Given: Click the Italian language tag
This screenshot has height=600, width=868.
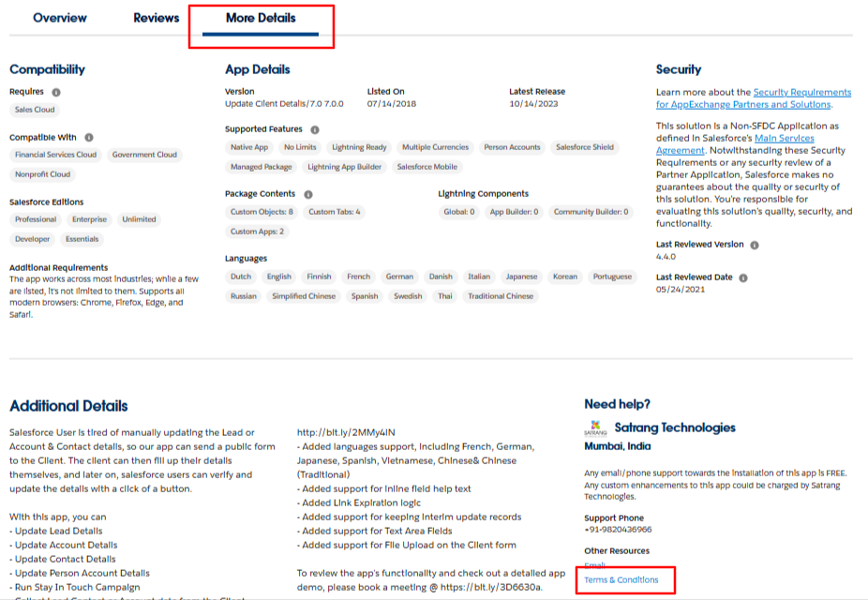Looking at the screenshot, I should click(x=479, y=277).
